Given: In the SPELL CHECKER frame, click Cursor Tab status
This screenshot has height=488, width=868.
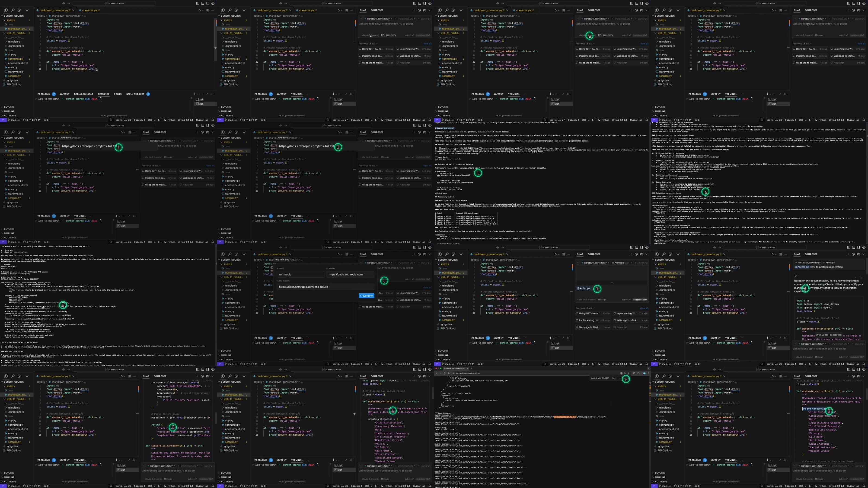Looking at the screenshot, I should (202, 120).
